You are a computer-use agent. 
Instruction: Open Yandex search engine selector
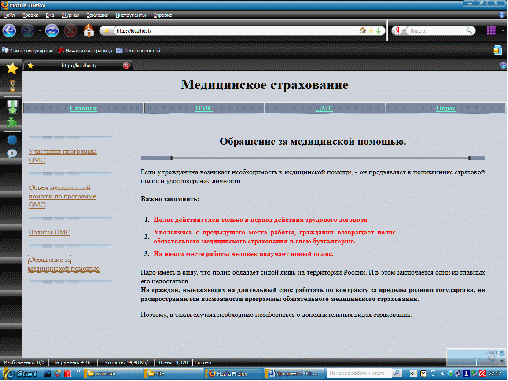(x=399, y=31)
